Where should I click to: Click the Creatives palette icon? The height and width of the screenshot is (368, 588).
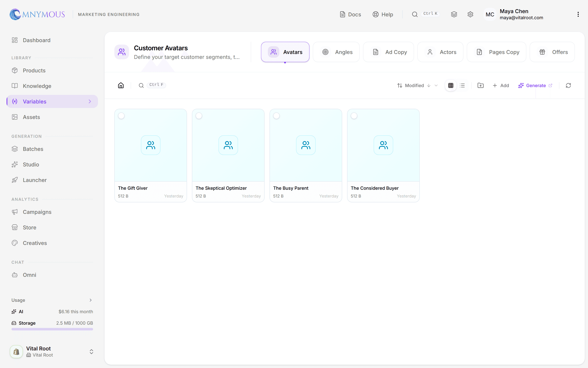tap(15, 243)
